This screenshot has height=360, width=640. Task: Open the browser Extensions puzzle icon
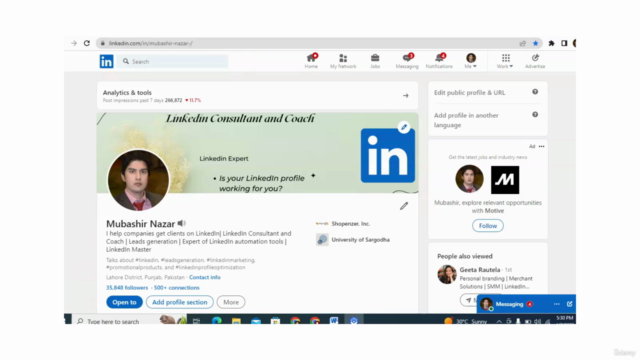pos(551,43)
